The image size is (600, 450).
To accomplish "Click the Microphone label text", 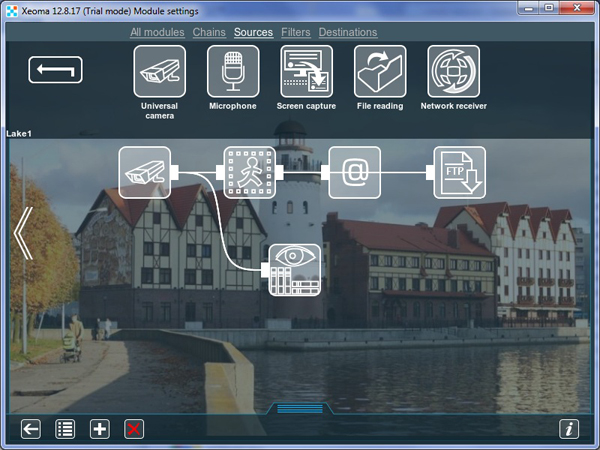I will point(233,106).
